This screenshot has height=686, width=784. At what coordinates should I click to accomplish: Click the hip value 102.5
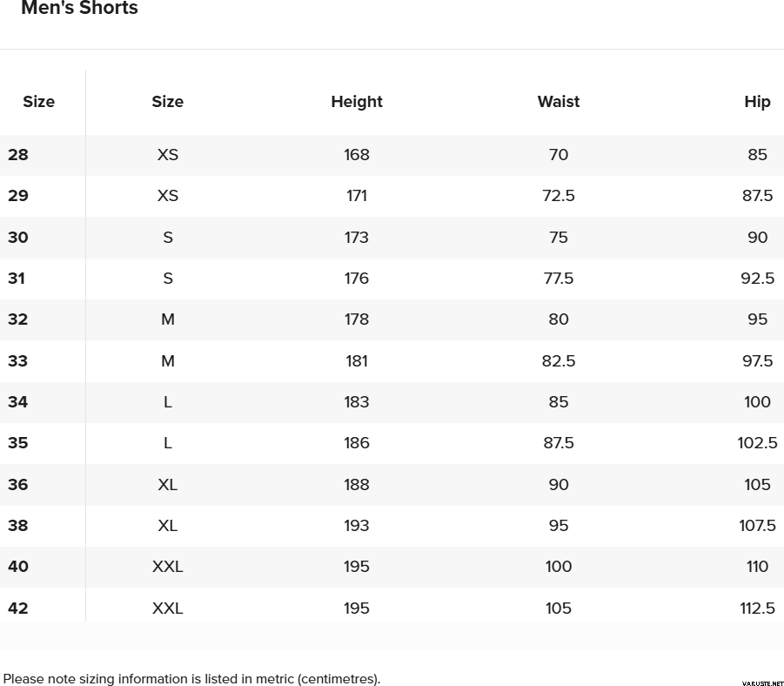[757, 443]
